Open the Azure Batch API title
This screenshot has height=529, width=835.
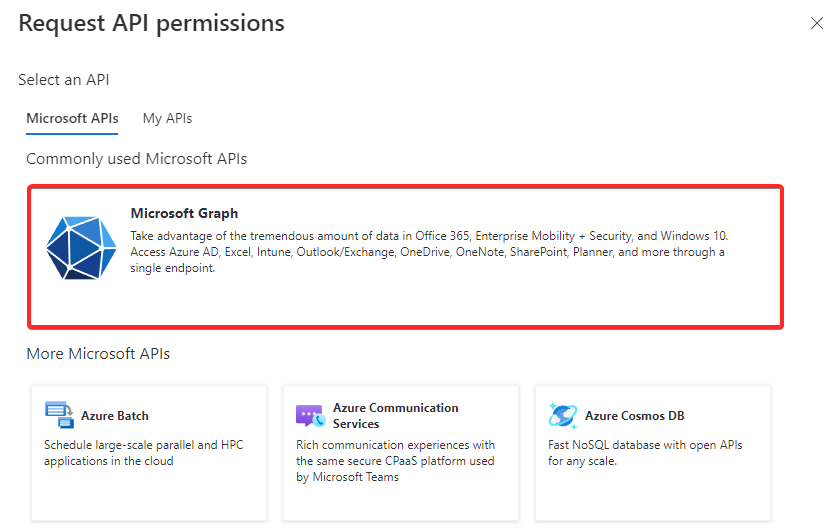114,416
